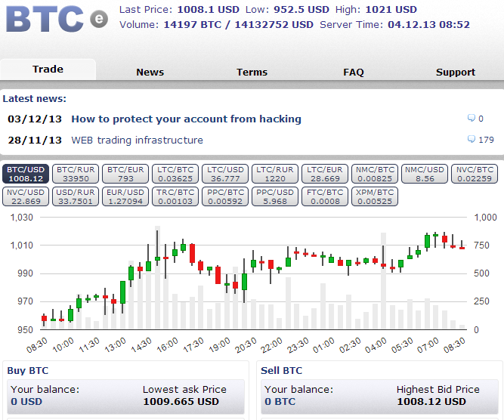The image size is (504, 420).
Task: Click the 16:00 time label on chart
Action: pyautogui.click(x=168, y=344)
